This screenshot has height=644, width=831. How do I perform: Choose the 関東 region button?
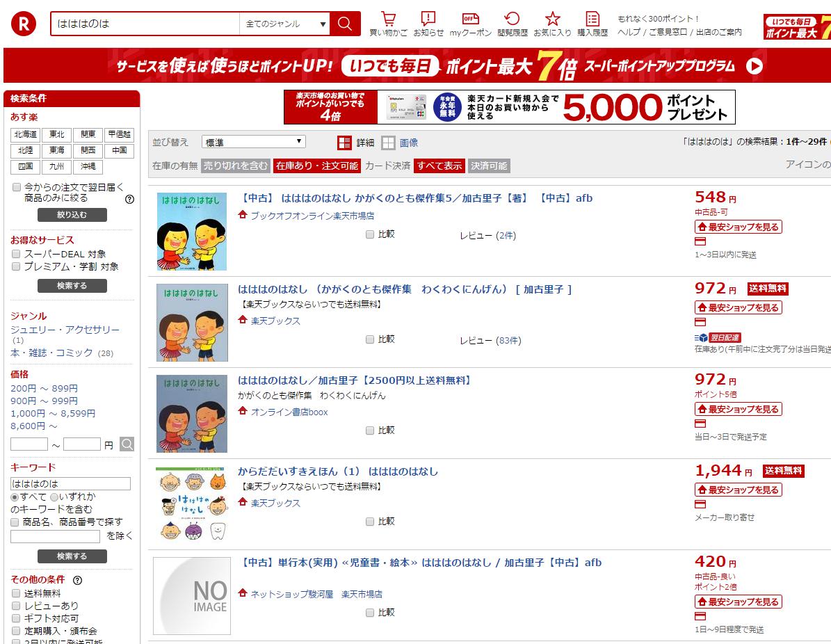tap(88, 135)
